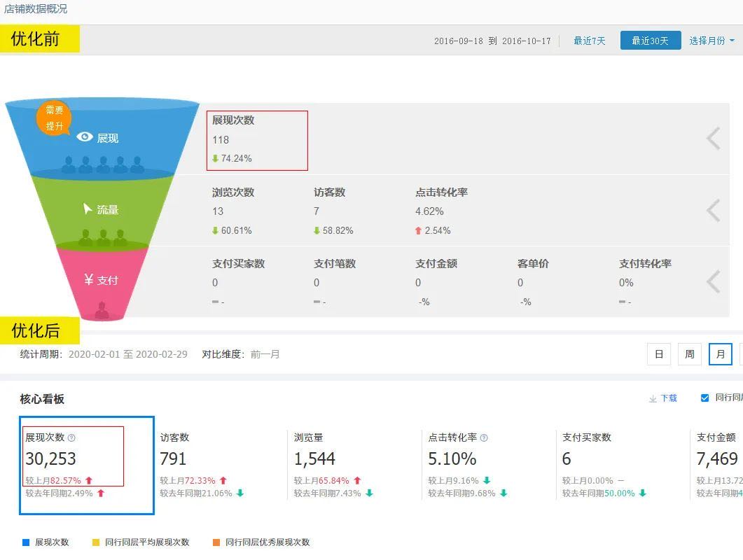Select the 支付金额 7,469 card
Viewport: 743px width, 560px height.
[x=717, y=465]
